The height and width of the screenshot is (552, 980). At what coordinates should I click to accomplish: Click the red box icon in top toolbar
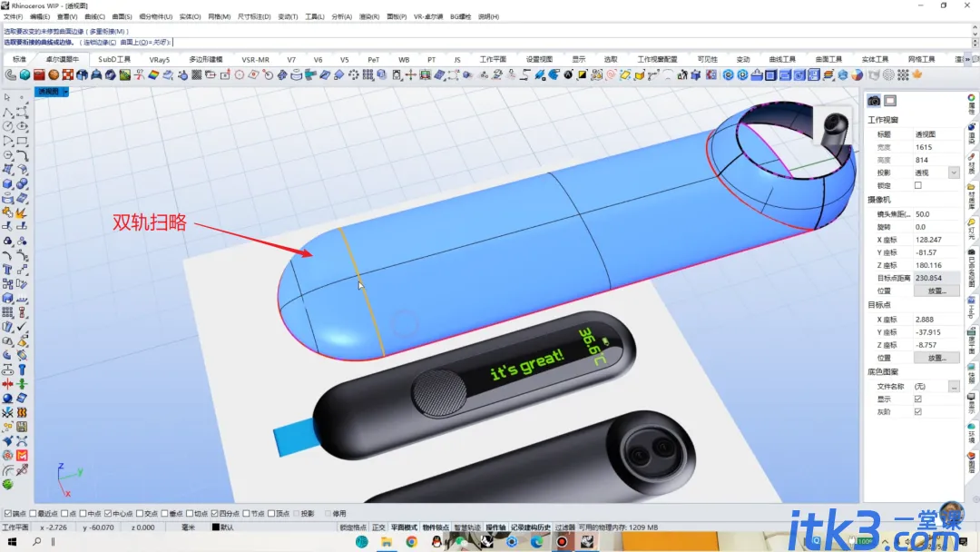pyautogui.click(x=39, y=75)
